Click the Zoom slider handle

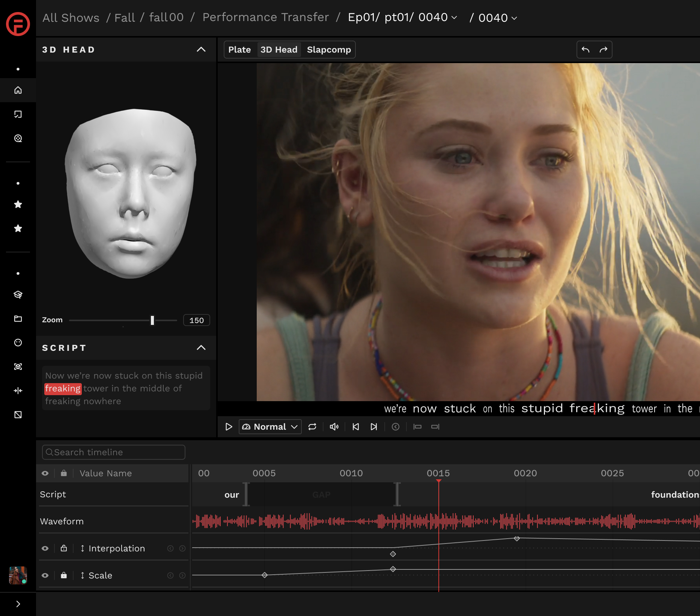(x=152, y=320)
